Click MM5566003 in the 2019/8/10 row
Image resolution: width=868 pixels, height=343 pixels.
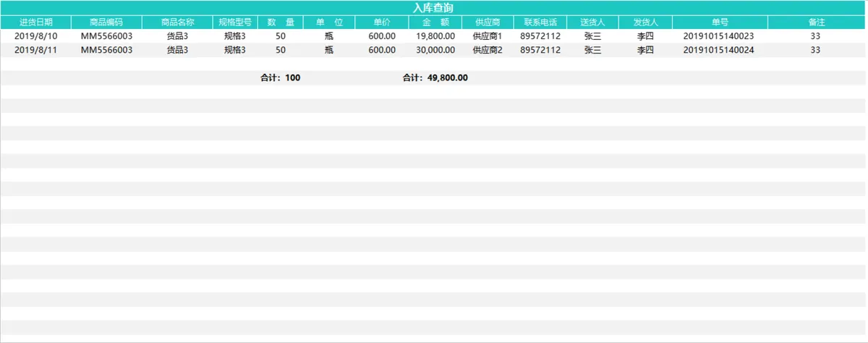(106, 36)
